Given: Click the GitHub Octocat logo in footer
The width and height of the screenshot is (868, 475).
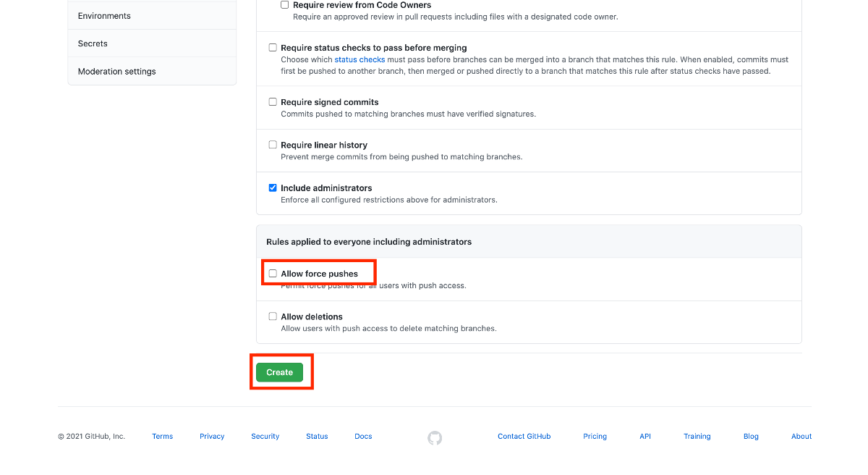Looking at the screenshot, I should coord(435,437).
